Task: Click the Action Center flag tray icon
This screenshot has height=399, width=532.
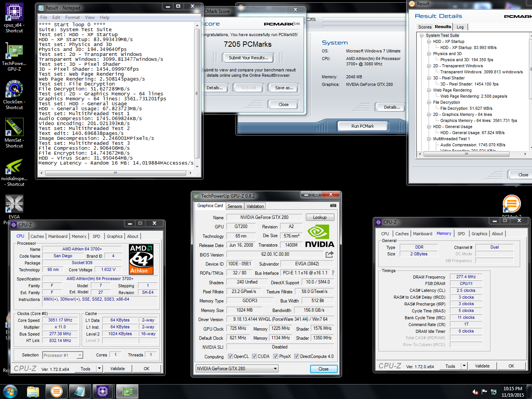Action: click(x=484, y=391)
